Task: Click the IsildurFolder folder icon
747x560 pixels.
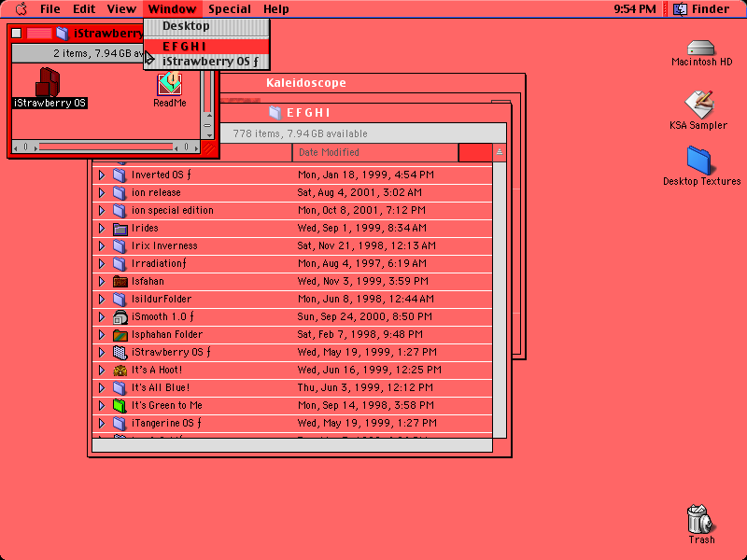Action: click(x=120, y=299)
